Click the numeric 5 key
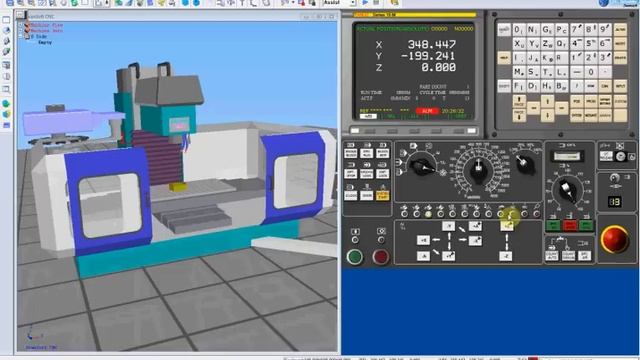 (x=591, y=44)
